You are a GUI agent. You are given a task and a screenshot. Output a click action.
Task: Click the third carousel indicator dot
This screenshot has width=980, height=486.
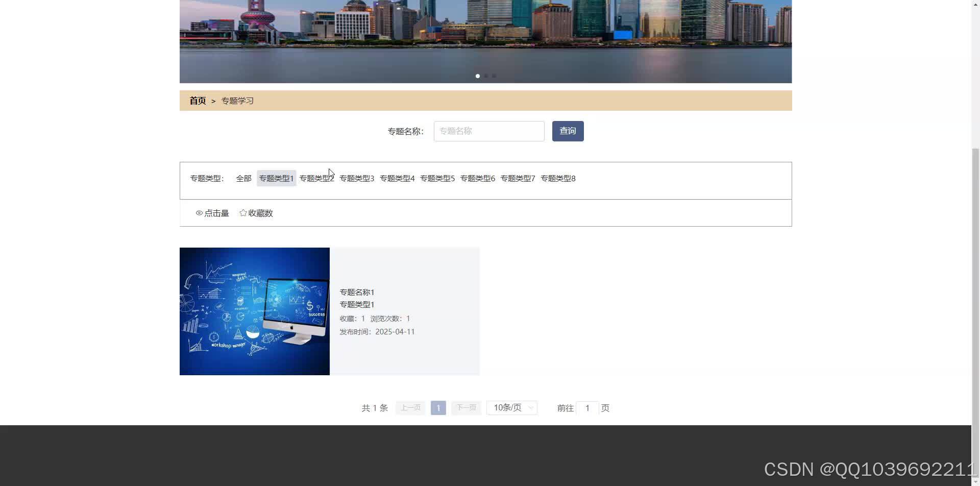coord(494,76)
